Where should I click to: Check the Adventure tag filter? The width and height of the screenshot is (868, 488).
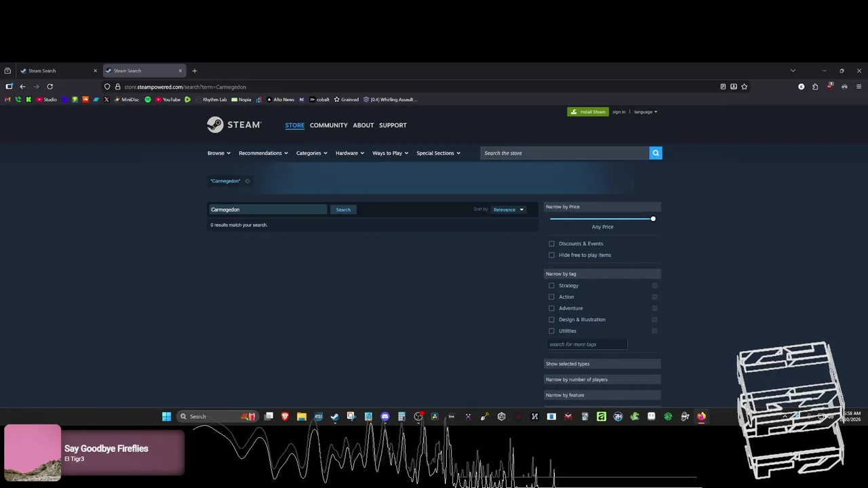point(551,308)
